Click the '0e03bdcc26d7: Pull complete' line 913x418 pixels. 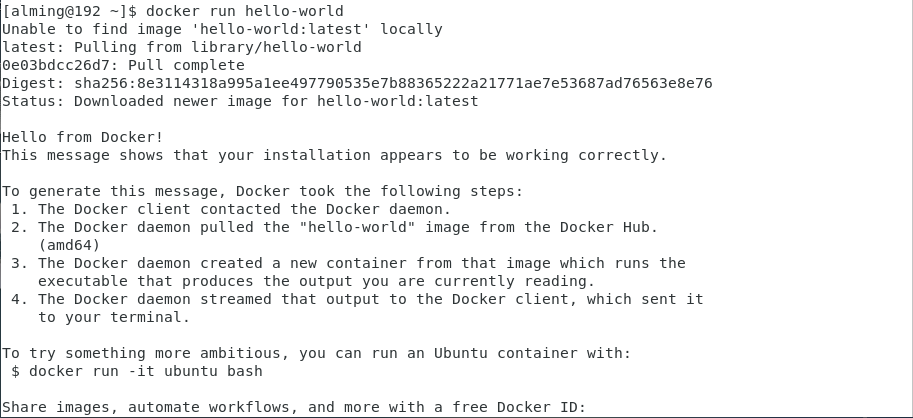[123, 65]
